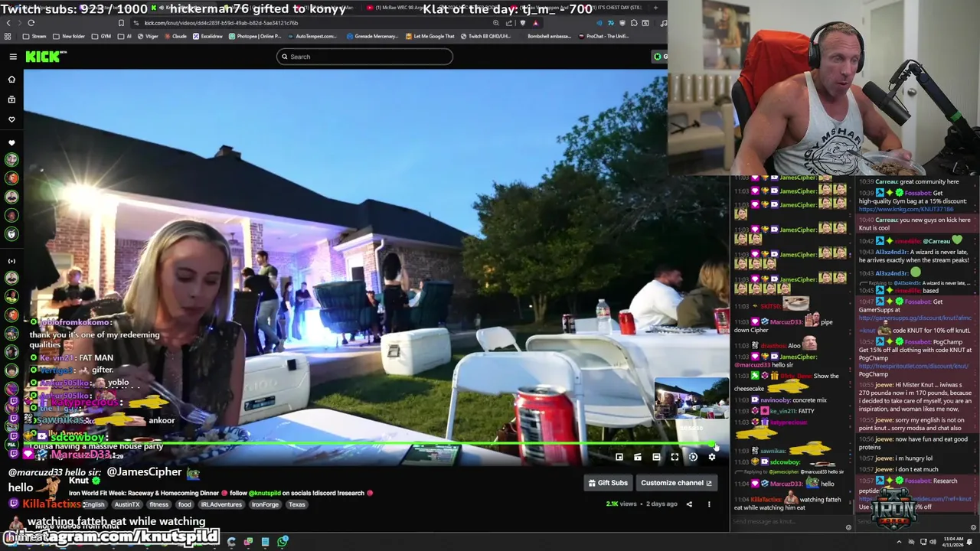Image resolution: width=980 pixels, height=551 pixels.
Task: Click the filled heart followed-channels header icon
Action: tap(11, 143)
